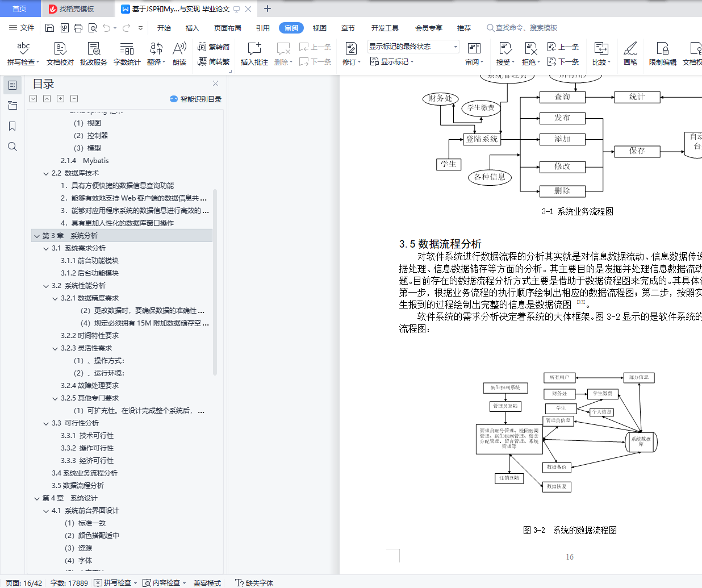This screenshot has width=702, height=588.
Task: Collapse 2.2 数据库技术 outline node
Action: click(46, 173)
